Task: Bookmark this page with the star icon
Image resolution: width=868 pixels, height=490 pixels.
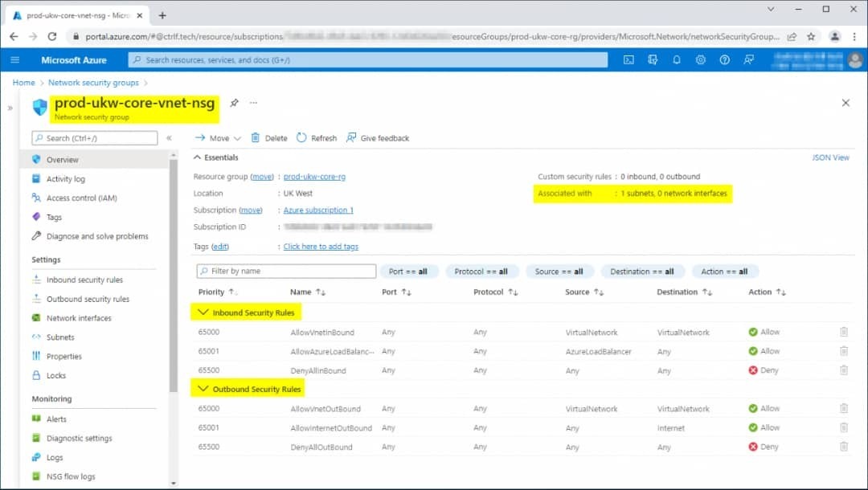Action: (811, 36)
